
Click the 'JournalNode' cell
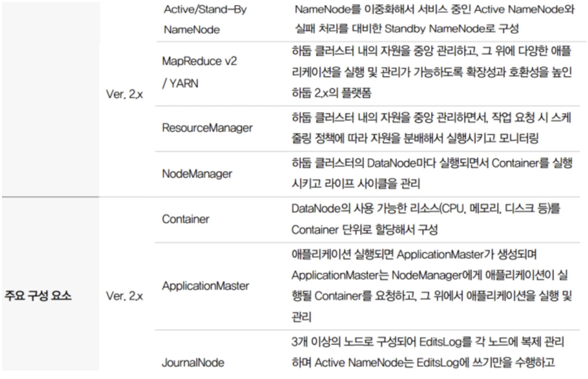pos(193,362)
